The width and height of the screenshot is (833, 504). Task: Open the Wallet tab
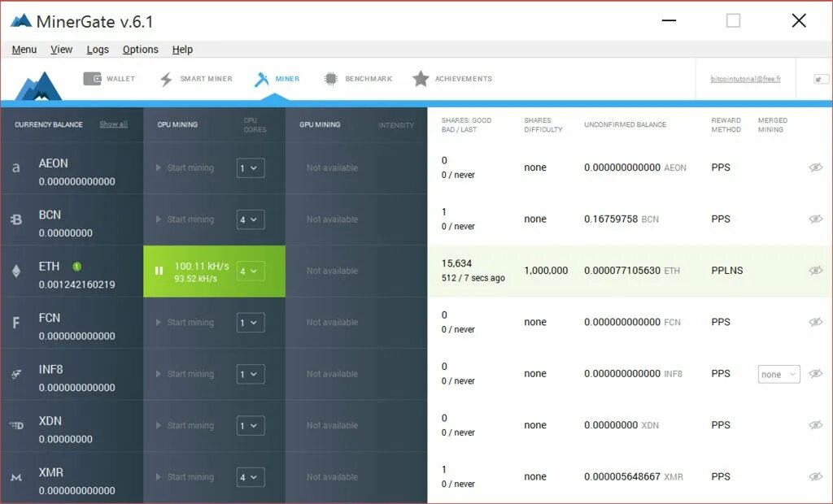pos(109,79)
